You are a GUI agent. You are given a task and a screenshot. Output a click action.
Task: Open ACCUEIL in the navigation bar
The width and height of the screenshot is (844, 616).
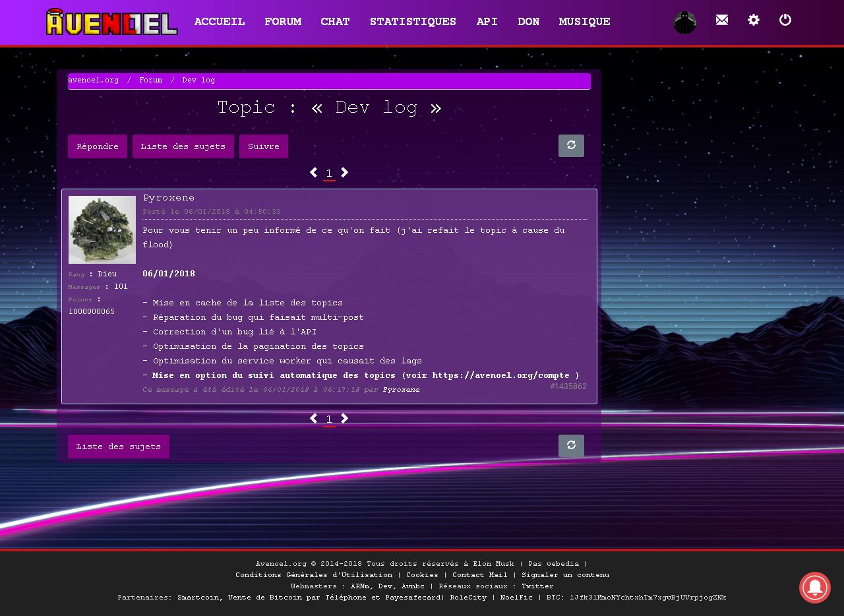(x=220, y=22)
